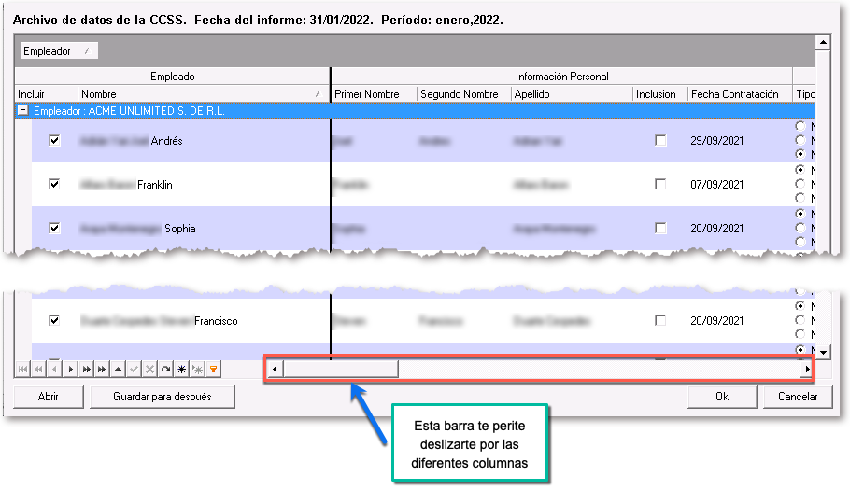Click vertical scrollbar up arrow
Screen dimensions: 850x504
823,42
